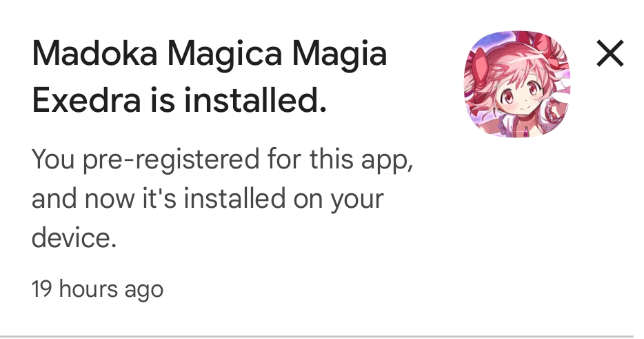644x339 pixels.
Task: Select the 'You pre-registered for this app' text
Action: pos(222,159)
